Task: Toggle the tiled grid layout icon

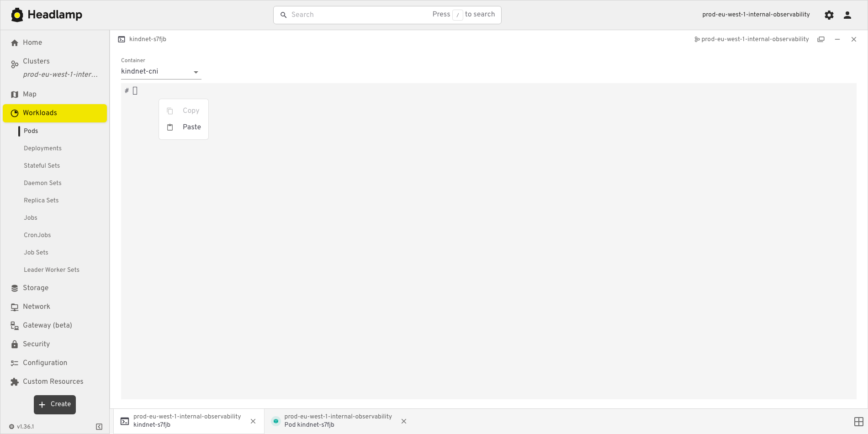Action: (x=859, y=422)
